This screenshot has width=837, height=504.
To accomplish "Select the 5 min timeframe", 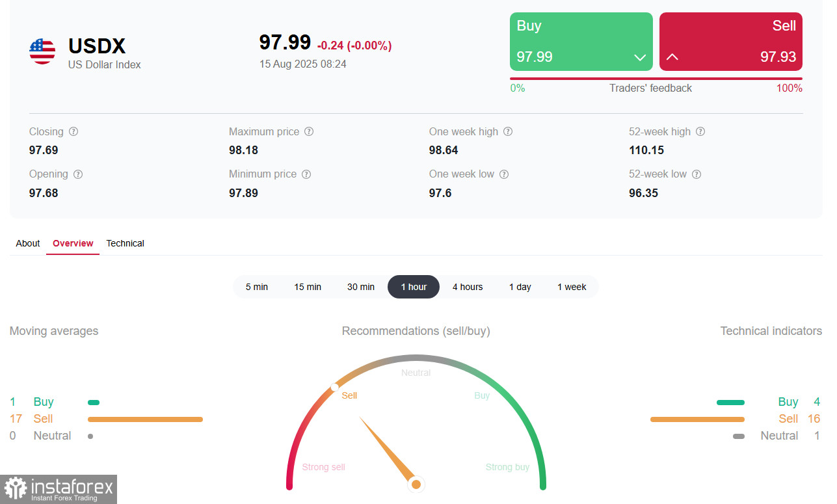I will 257,287.
